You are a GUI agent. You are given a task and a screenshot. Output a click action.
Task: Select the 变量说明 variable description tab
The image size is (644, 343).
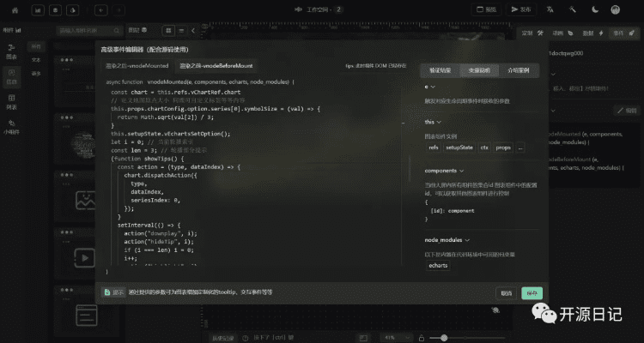pyautogui.click(x=479, y=70)
